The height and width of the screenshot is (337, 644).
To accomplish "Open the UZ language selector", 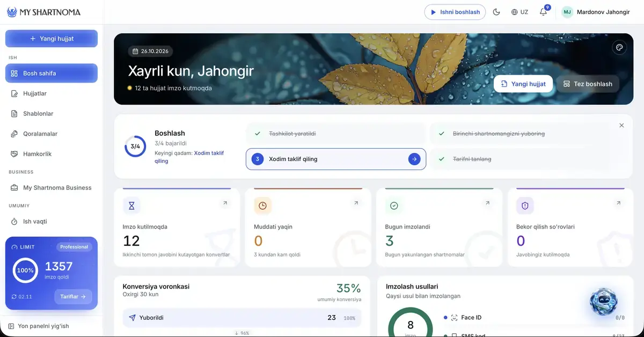I will [x=519, y=12].
